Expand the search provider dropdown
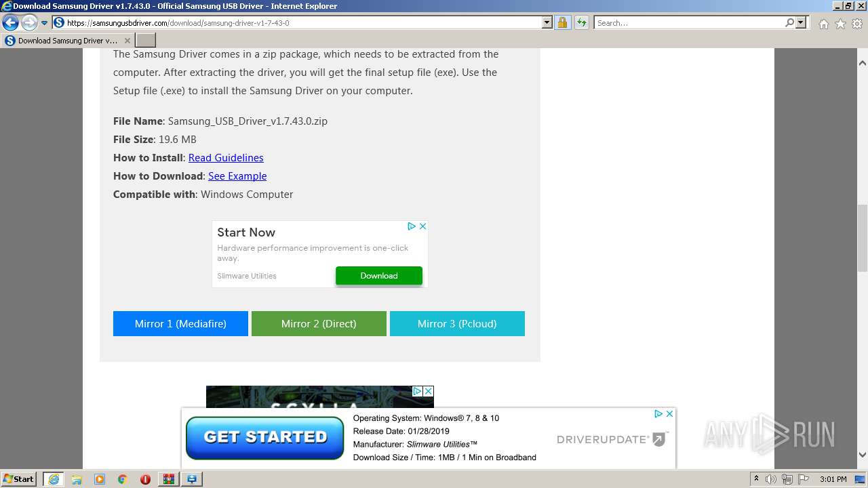This screenshot has width=868, height=488. click(x=801, y=23)
